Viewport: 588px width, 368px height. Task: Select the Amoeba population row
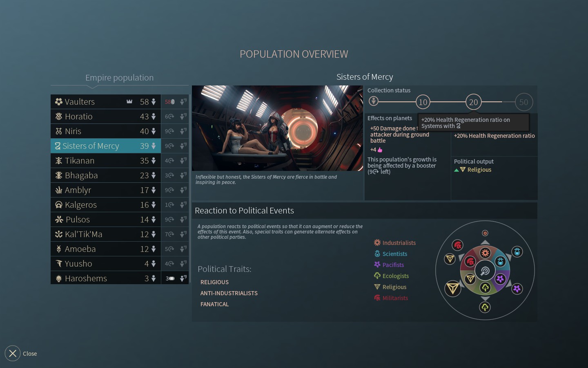[105, 249]
